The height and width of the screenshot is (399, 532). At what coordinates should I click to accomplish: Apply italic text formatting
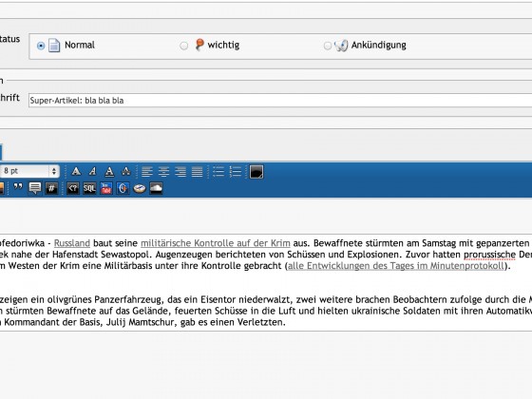point(93,171)
